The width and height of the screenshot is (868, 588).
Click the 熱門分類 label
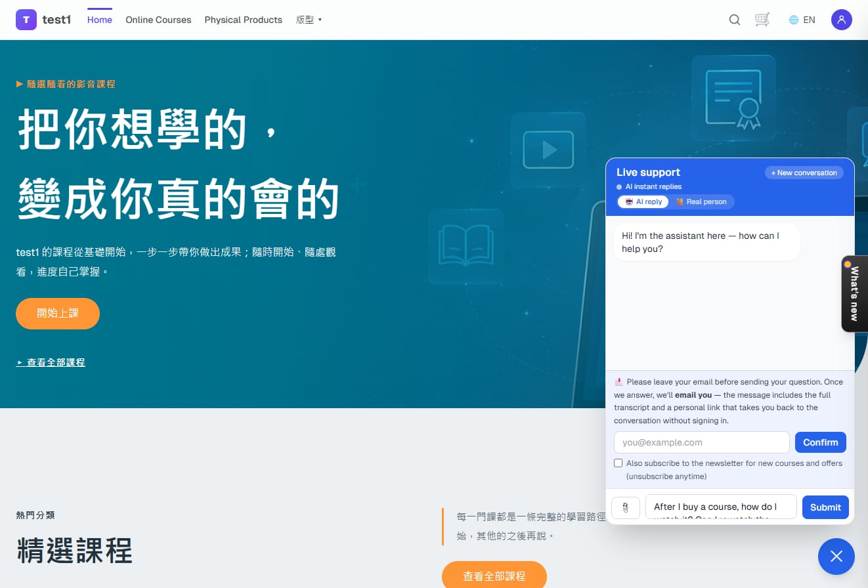(x=35, y=515)
